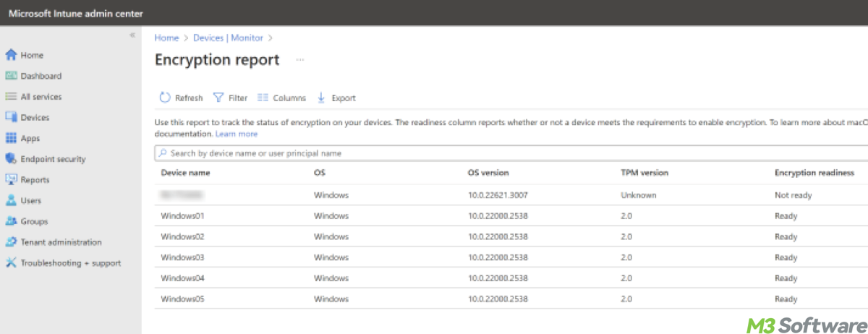Open the Learn more link

click(237, 134)
